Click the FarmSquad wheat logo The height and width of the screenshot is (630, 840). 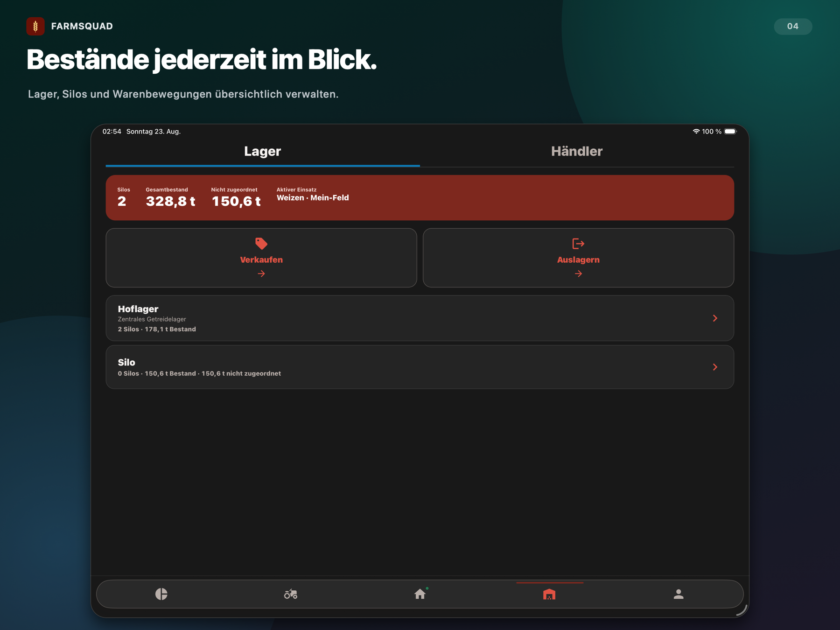pos(35,26)
